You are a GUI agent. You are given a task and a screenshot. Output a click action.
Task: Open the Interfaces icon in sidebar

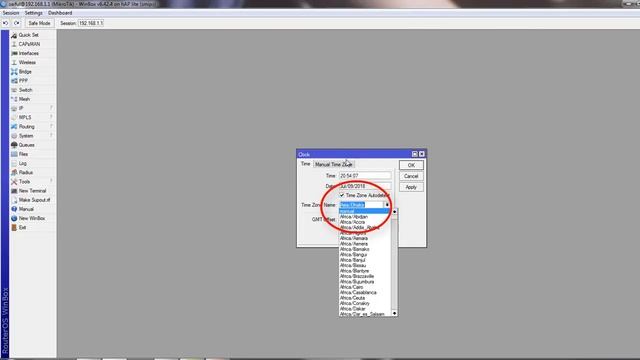click(14, 53)
